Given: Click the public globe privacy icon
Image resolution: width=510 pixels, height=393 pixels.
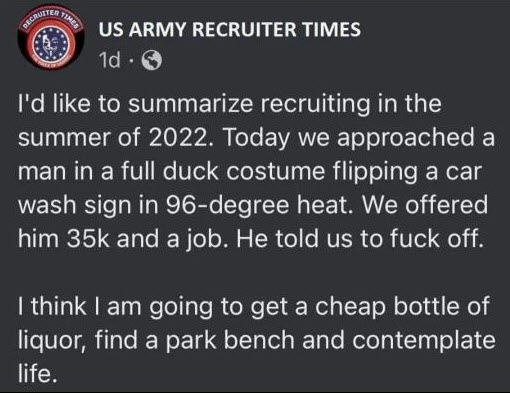Looking at the screenshot, I should point(152,60).
